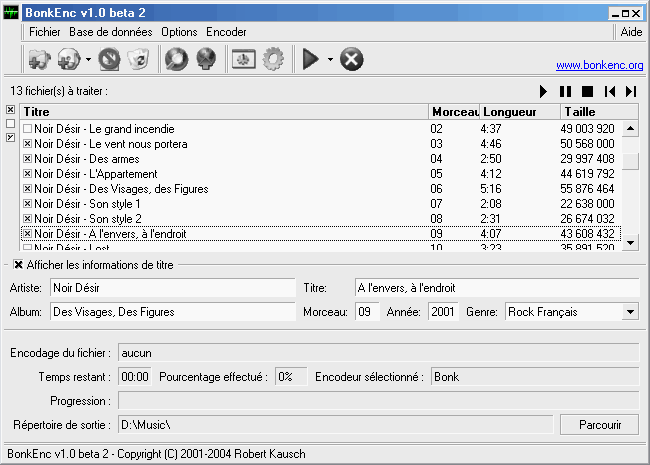Play the selected track in the joblist player
The height and width of the screenshot is (465, 650).
click(x=543, y=91)
